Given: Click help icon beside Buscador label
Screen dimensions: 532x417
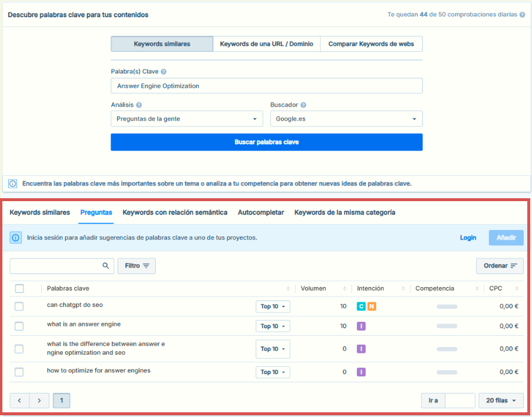Looking at the screenshot, I should point(303,105).
